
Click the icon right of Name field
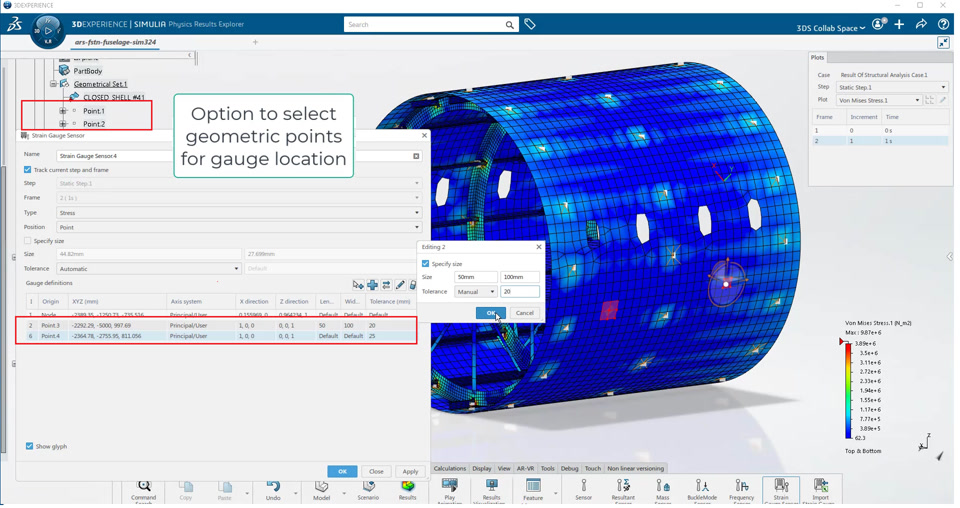(416, 156)
